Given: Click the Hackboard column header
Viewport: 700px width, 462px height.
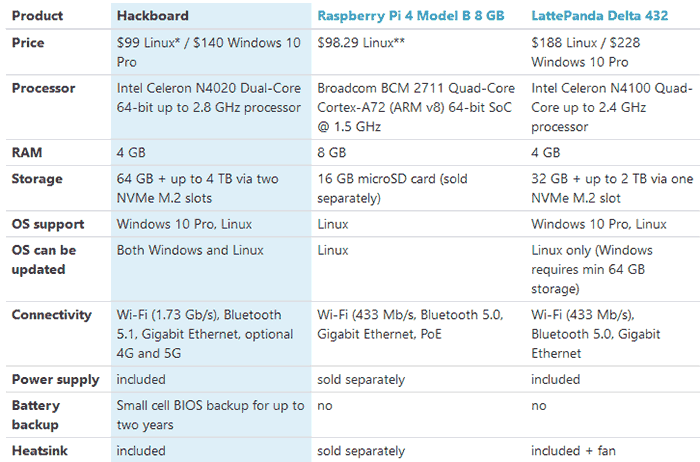Looking at the screenshot, I should click(x=153, y=16).
